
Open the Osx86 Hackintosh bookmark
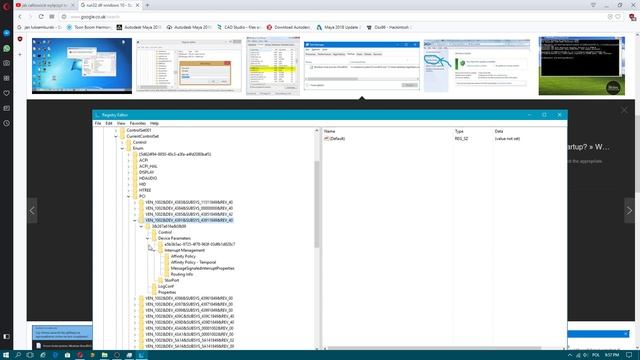388,27
